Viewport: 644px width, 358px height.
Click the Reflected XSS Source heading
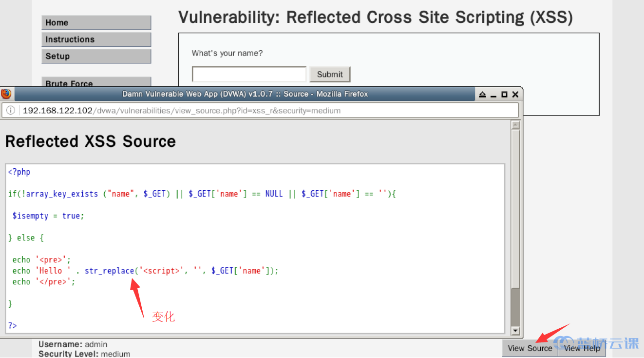pyautogui.click(x=90, y=141)
